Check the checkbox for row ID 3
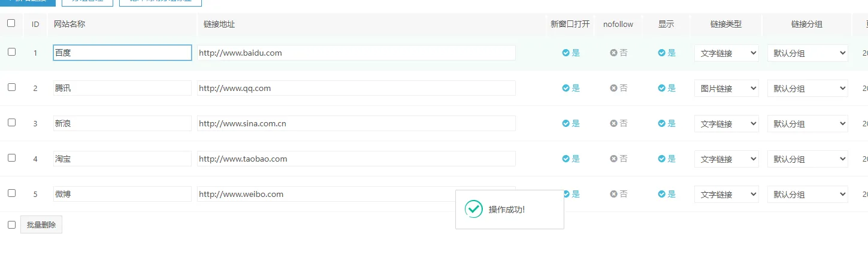The height and width of the screenshot is (258, 868). coord(11,122)
